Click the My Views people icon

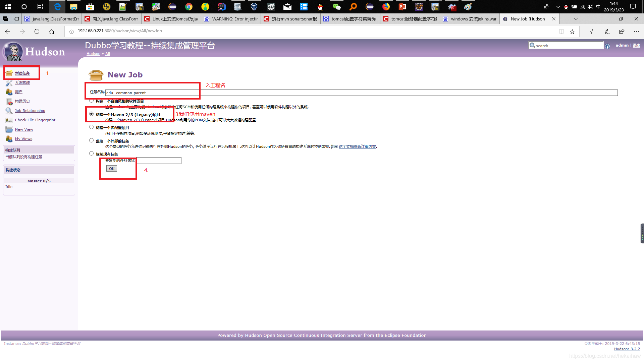tap(9, 139)
